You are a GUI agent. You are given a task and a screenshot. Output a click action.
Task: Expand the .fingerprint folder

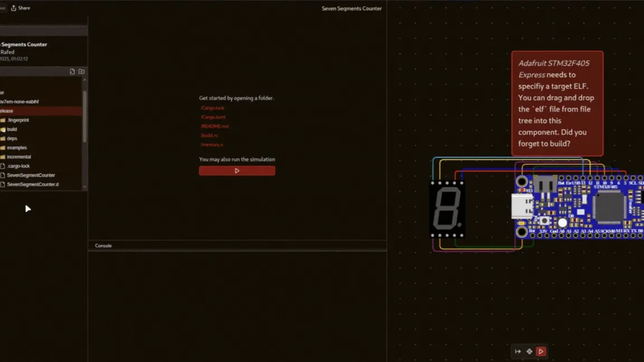point(3,120)
